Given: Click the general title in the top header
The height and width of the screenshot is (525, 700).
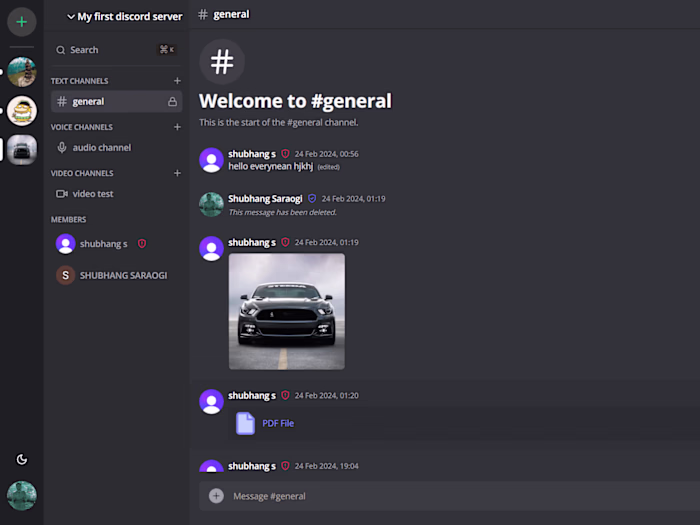Looking at the screenshot, I should point(231,14).
